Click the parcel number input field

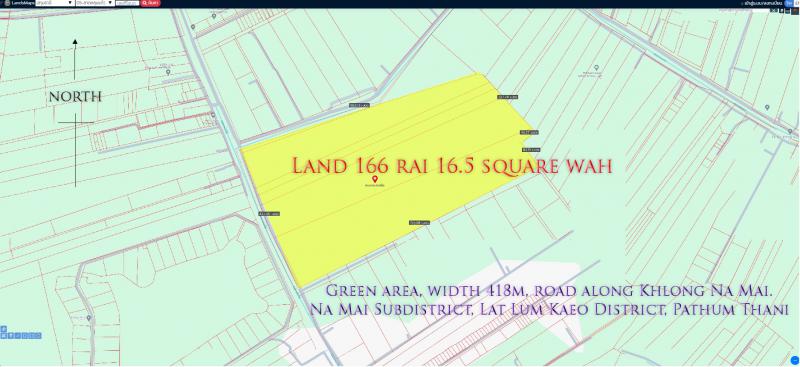coord(127,3)
